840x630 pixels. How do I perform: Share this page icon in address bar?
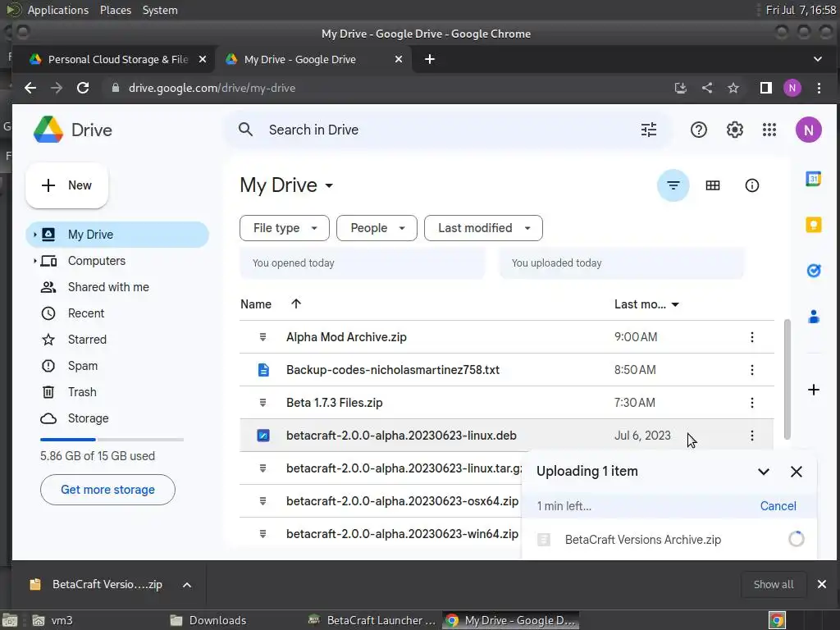[706, 88]
